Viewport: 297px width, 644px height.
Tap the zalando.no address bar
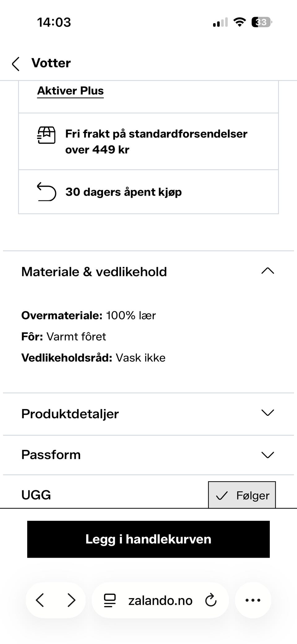[x=160, y=600]
